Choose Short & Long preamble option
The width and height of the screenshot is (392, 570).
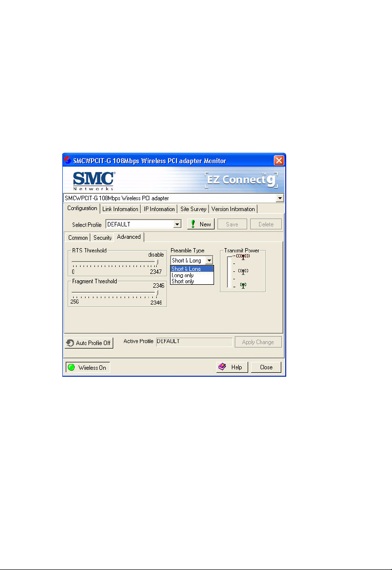pyautogui.click(x=192, y=269)
